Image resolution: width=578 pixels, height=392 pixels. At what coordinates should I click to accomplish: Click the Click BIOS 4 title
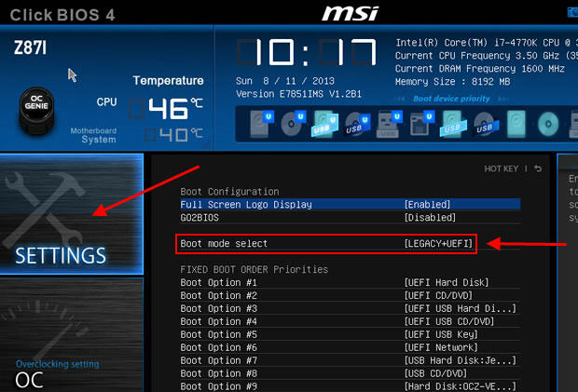pyautogui.click(x=62, y=15)
